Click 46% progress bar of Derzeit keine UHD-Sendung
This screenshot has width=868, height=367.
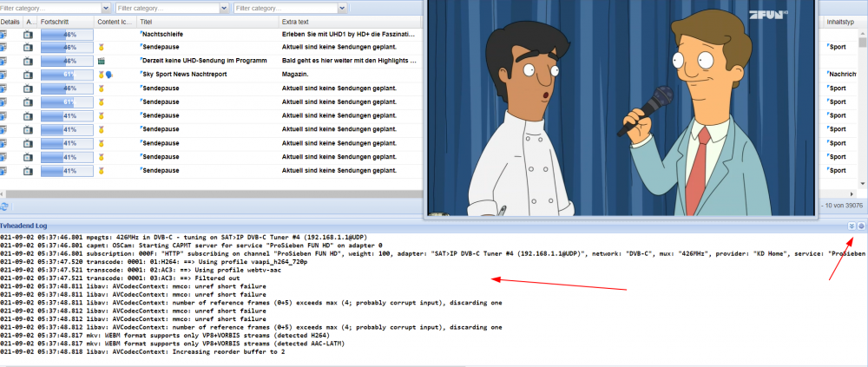67,61
